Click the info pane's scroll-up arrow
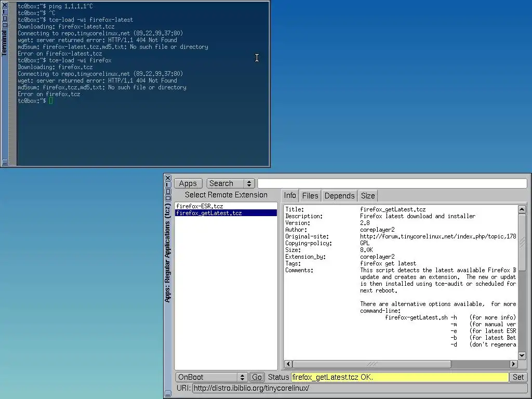532x399 pixels. [522, 209]
